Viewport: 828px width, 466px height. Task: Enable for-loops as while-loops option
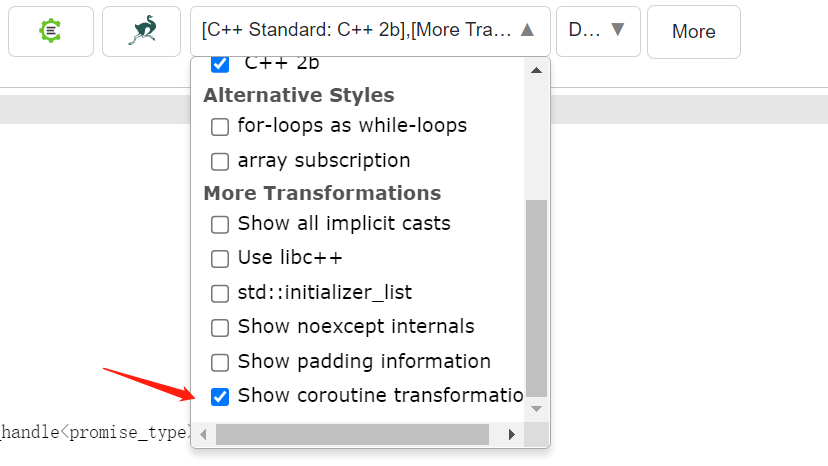220,127
